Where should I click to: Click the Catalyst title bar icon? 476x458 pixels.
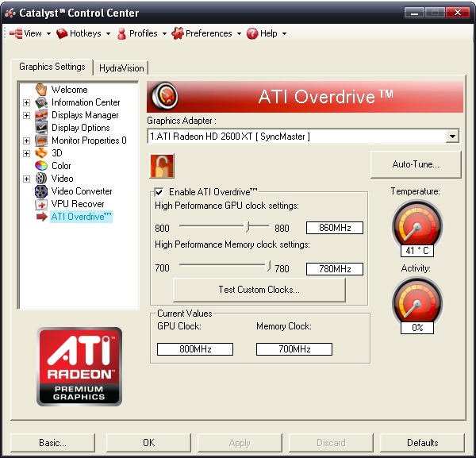click(10, 13)
